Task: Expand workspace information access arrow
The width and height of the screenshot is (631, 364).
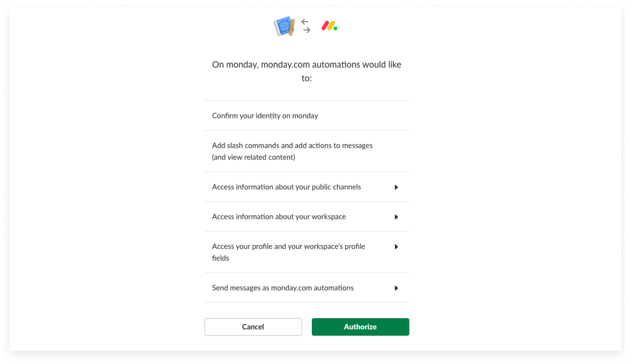Action: (396, 217)
